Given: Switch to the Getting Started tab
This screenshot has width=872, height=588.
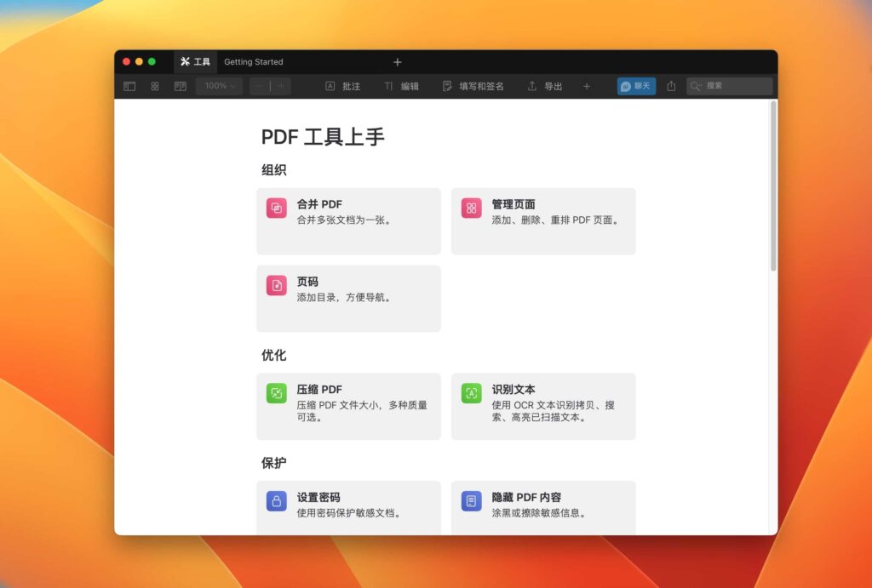Looking at the screenshot, I should (x=254, y=61).
